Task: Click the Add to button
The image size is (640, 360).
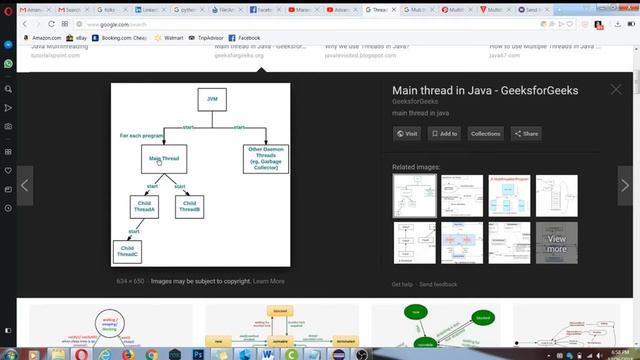Action: click(x=444, y=133)
